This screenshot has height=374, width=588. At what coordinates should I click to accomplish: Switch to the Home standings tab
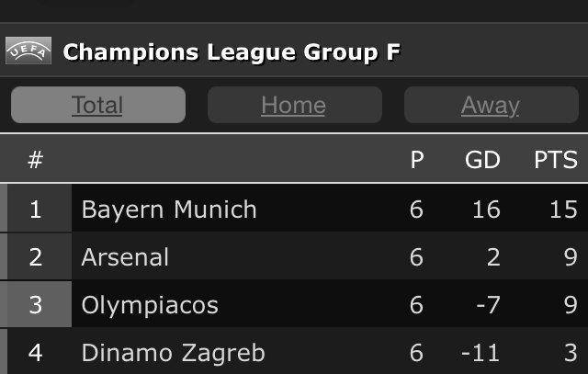coord(295,105)
